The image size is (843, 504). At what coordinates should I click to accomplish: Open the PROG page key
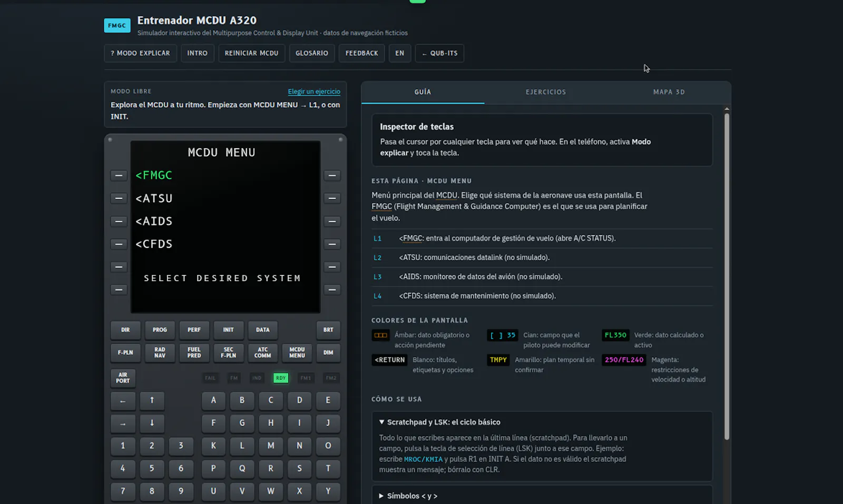[x=160, y=330]
